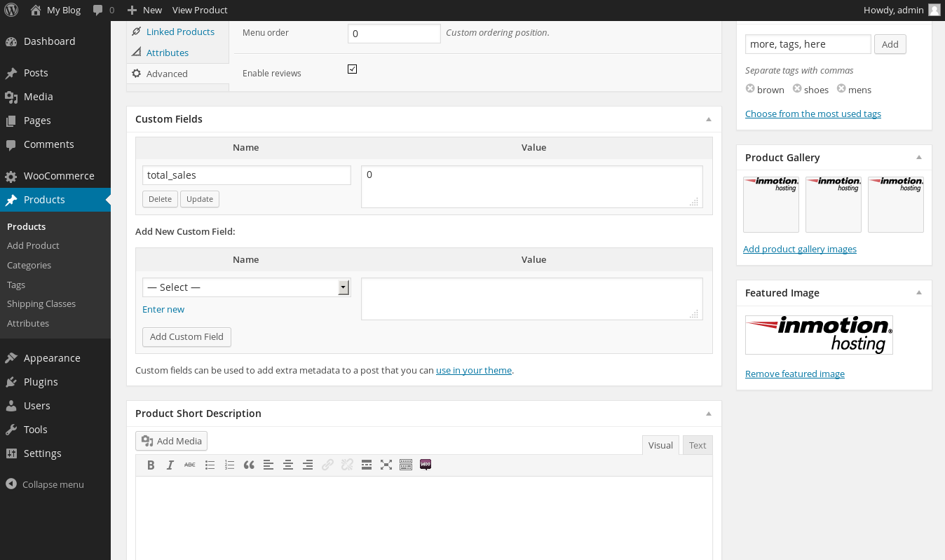Insert a blockquote from the editor toolbar

(x=249, y=465)
